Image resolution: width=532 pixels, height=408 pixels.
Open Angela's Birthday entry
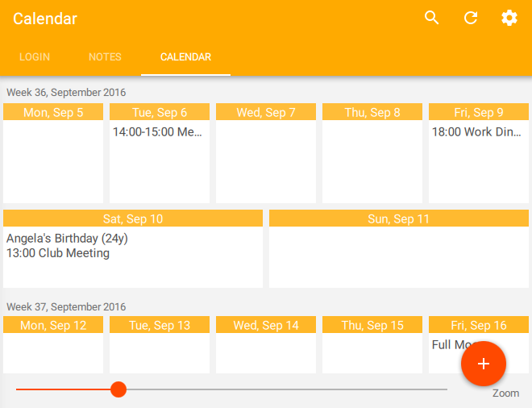tap(67, 239)
